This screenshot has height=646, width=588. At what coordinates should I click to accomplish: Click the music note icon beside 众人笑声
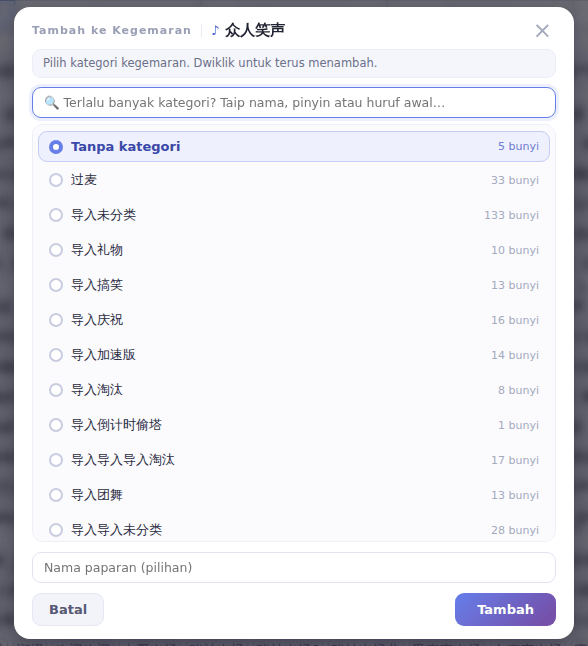coord(215,30)
